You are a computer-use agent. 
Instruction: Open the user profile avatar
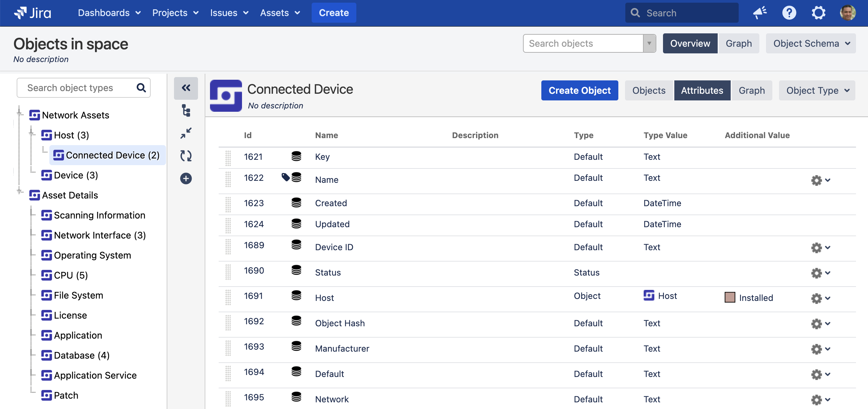pyautogui.click(x=847, y=13)
